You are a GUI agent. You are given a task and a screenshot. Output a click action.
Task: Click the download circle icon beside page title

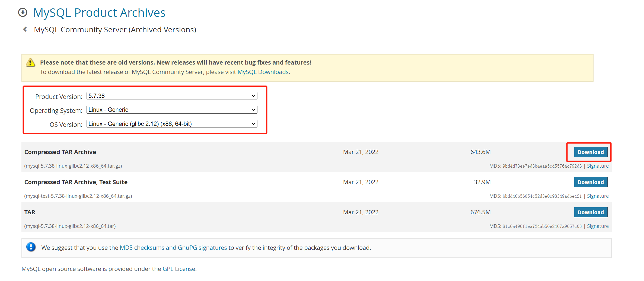(23, 12)
